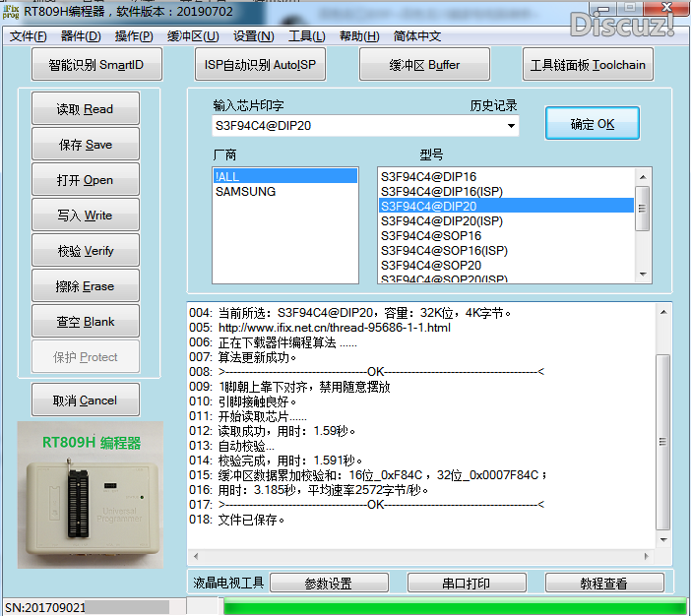Open the 设置(N) menu

[253, 36]
